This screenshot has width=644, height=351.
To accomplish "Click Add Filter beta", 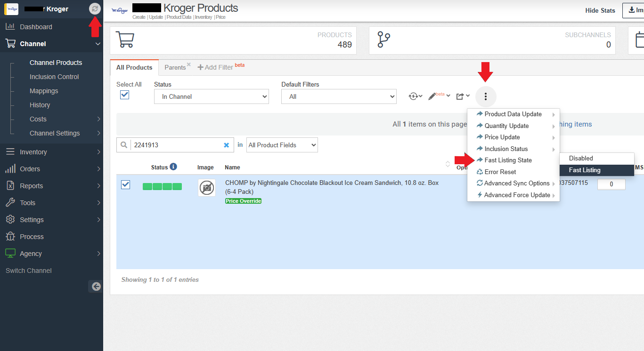I will tap(221, 67).
